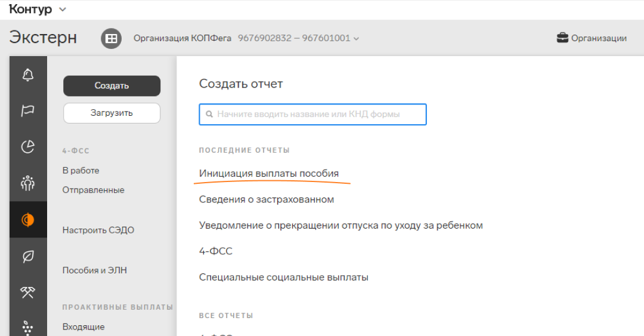Select Уведомление о прекращении отпуска report
The image size is (644, 336).
[341, 226]
